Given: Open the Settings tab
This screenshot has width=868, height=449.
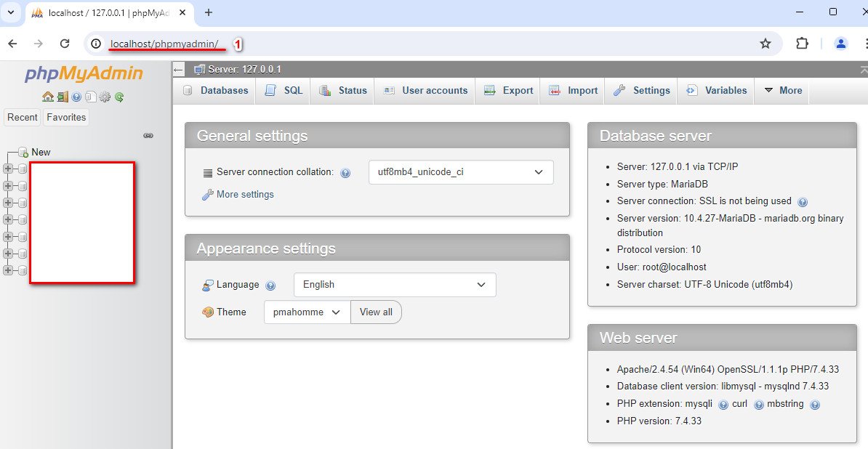Looking at the screenshot, I should pyautogui.click(x=641, y=91).
